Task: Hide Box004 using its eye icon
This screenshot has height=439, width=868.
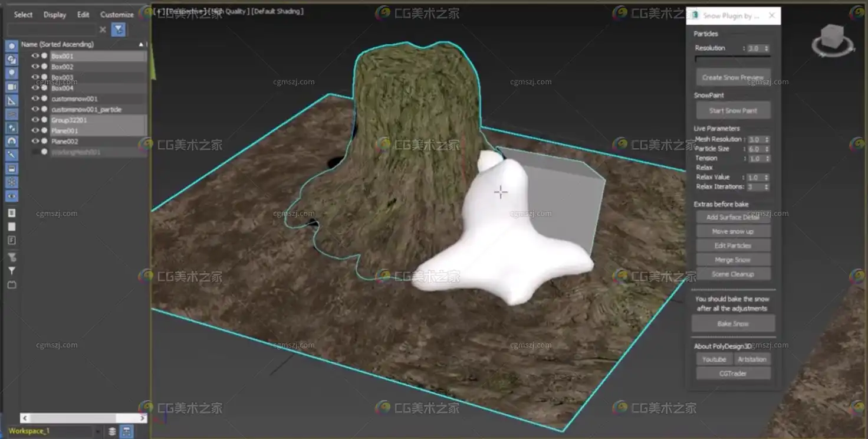Action: coord(35,88)
